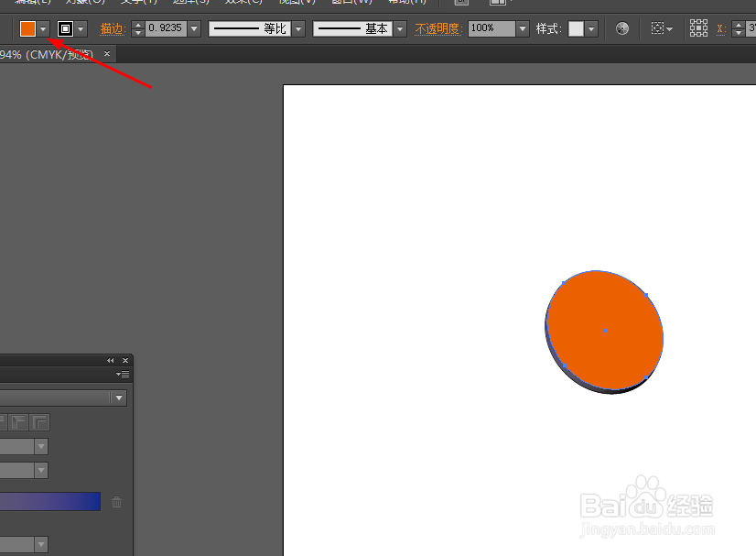Click the delete gradient stop trash icon
Image resolution: width=756 pixels, height=556 pixels.
116,502
